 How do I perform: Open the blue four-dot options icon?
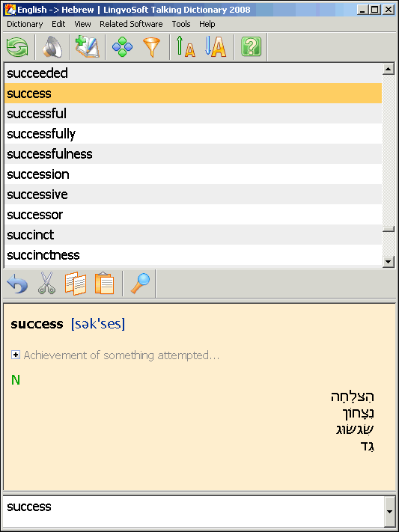122,47
